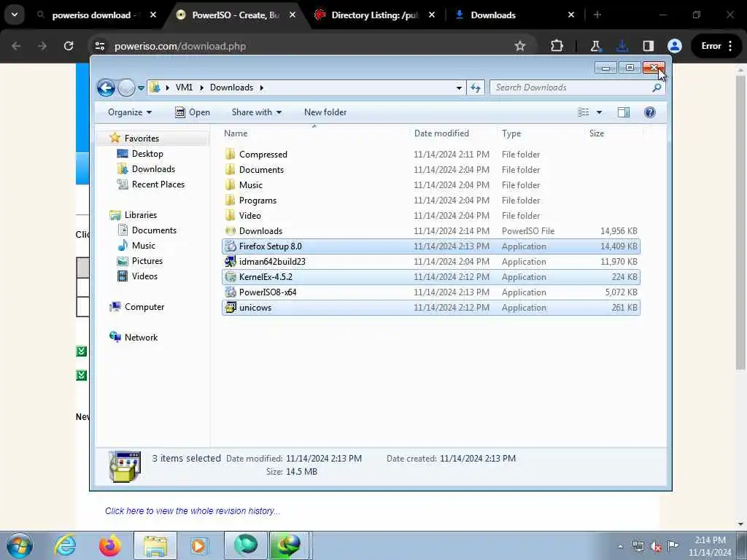This screenshot has width=747, height=560.
Task: Open Internet Explorer from taskbar
Action: click(65, 545)
